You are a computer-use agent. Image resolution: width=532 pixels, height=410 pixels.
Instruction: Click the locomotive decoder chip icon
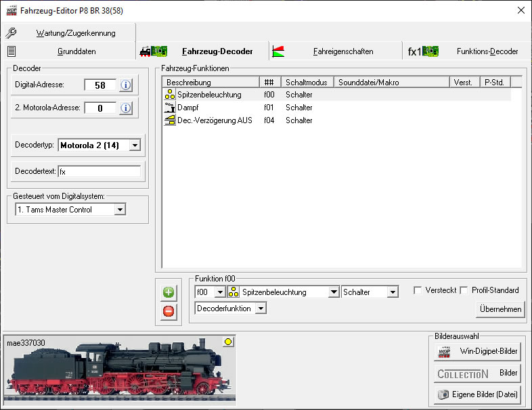(x=154, y=51)
